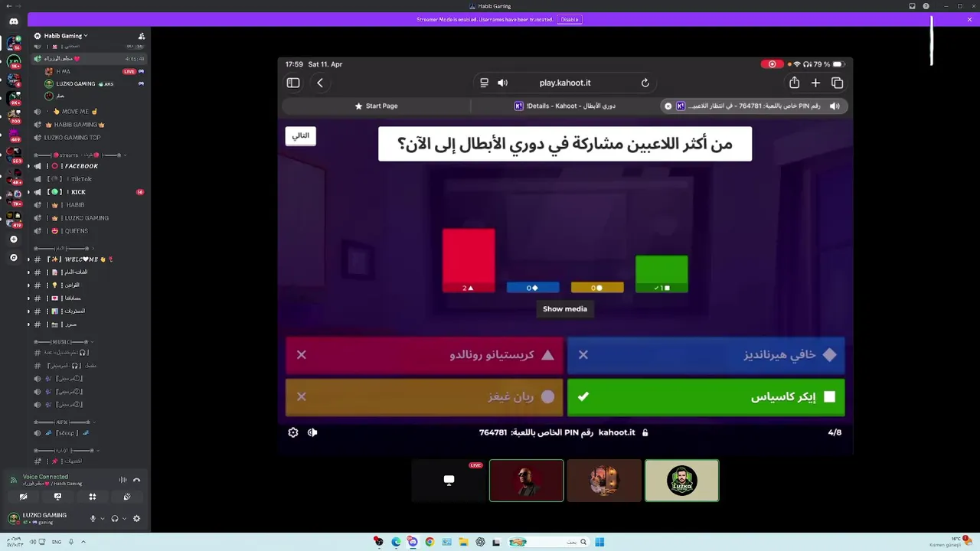
Task: Open the discover servers compass icon
Action: [x=14, y=258]
